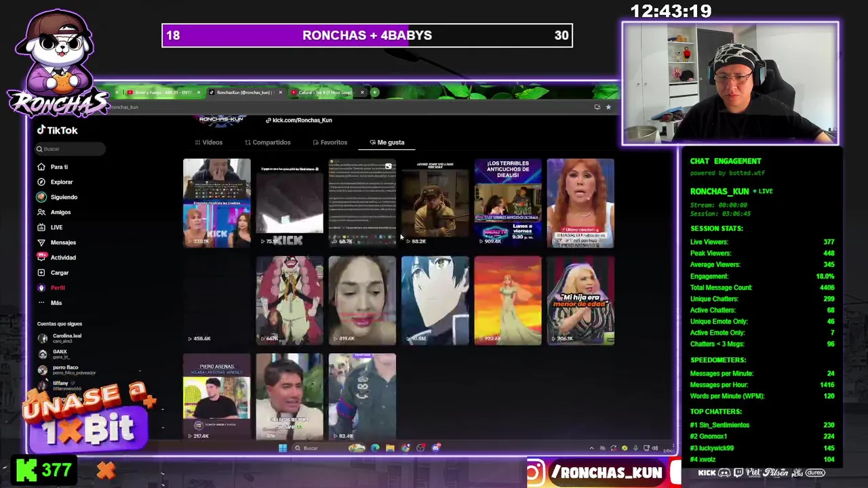
Task: Open a new browser tab with plus
Action: click(374, 92)
